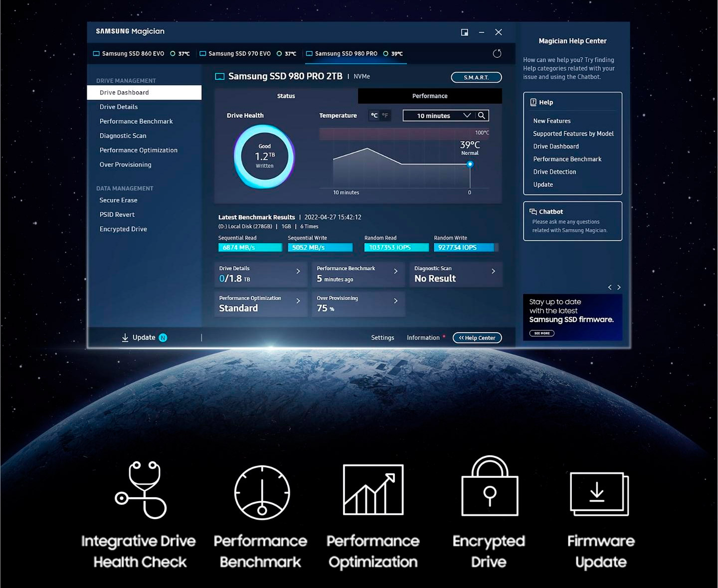Open Drive Detection help link
This screenshot has height=588, width=718.
554,172
